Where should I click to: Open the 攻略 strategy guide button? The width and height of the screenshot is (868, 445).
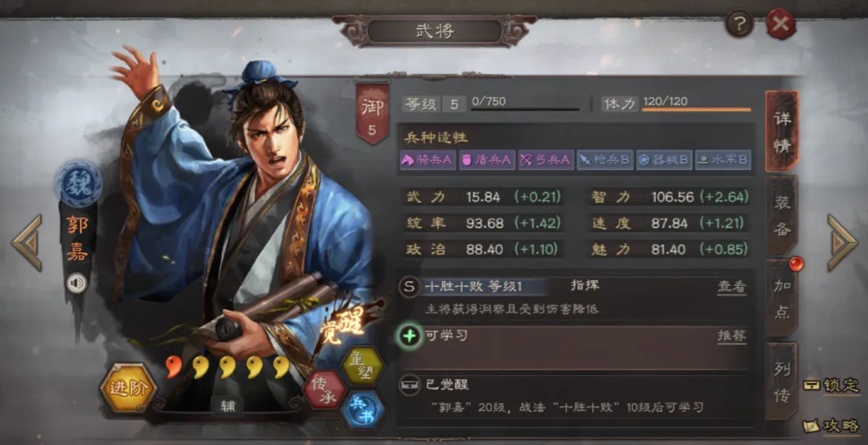tap(831, 425)
